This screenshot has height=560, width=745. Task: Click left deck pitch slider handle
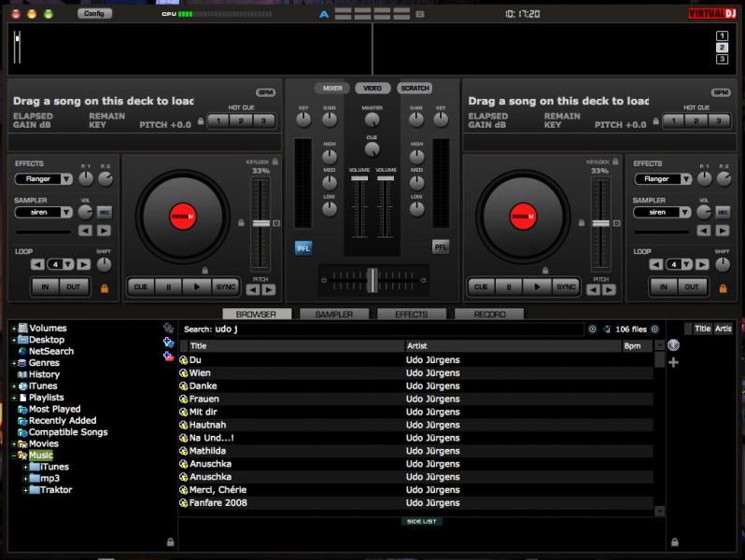[x=260, y=223]
